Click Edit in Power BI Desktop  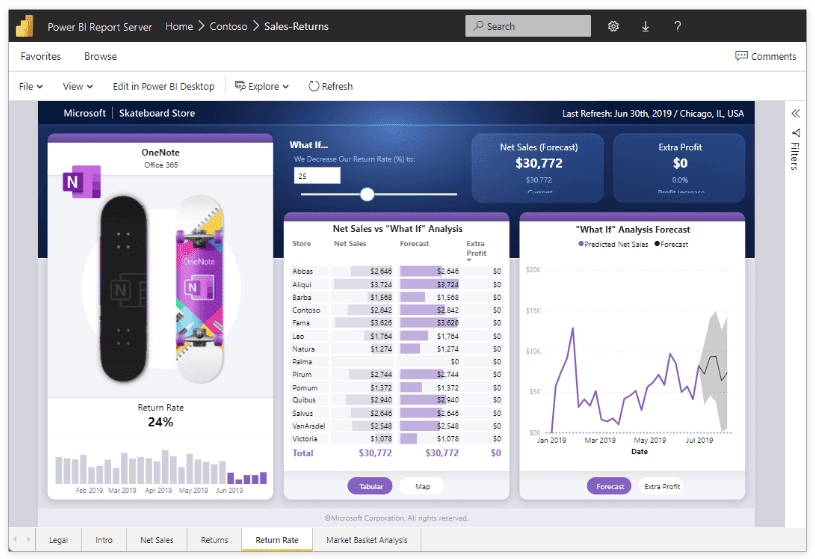pos(163,86)
